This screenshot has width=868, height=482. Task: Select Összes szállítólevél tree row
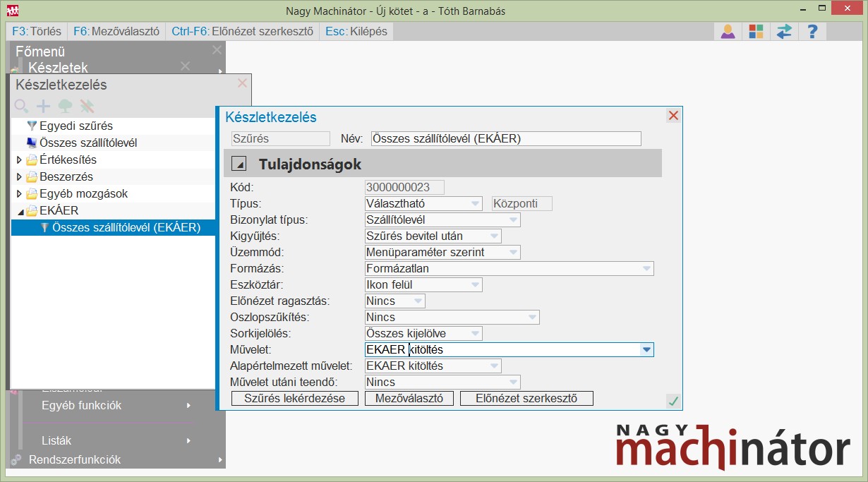[113, 143]
